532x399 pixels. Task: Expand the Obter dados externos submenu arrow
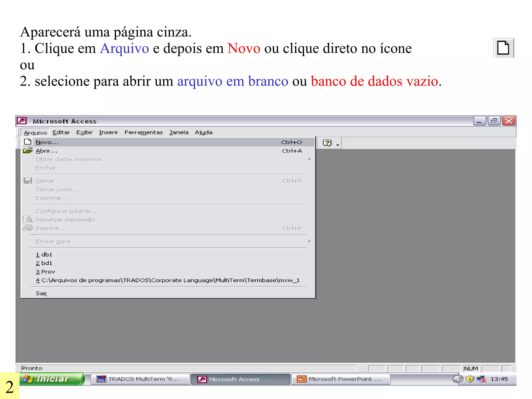(x=310, y=159)
